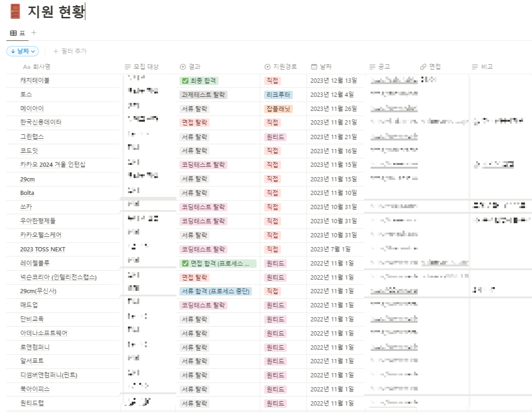Select 서류 합격 (프로세스 중단) tag

[215, 291]
